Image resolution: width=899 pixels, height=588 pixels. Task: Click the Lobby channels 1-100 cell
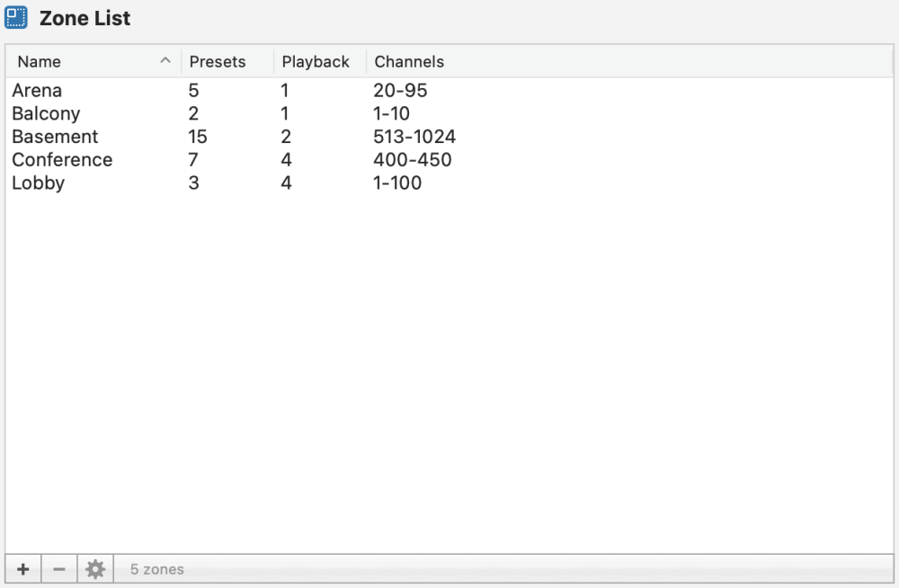coord(397,183)
